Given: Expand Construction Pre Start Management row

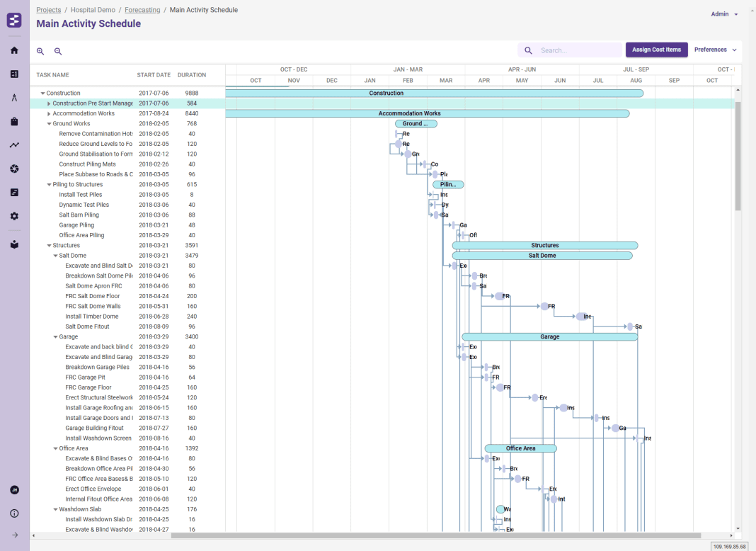Looking at the screenshot, I should (49, 103).
